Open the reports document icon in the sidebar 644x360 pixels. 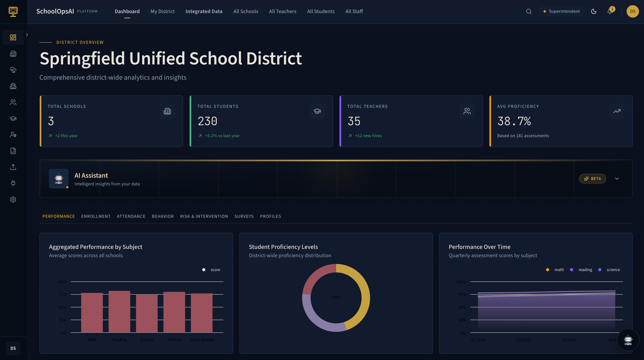coord(13,151)
